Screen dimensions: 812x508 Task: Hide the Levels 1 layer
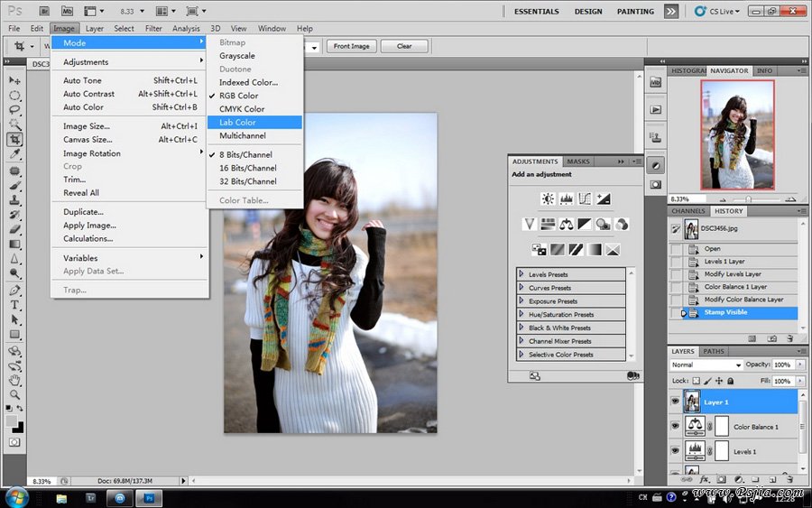[x=675, y=450]
